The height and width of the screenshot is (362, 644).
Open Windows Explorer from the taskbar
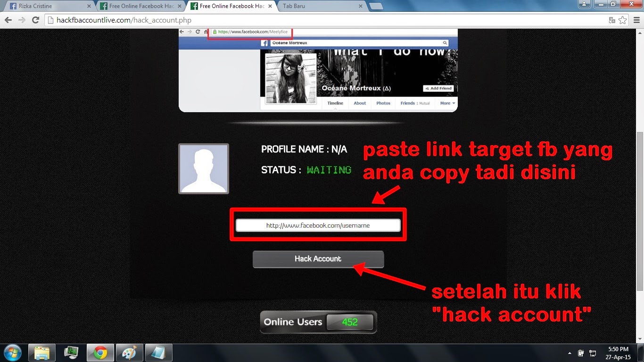(x=42, y=353)
